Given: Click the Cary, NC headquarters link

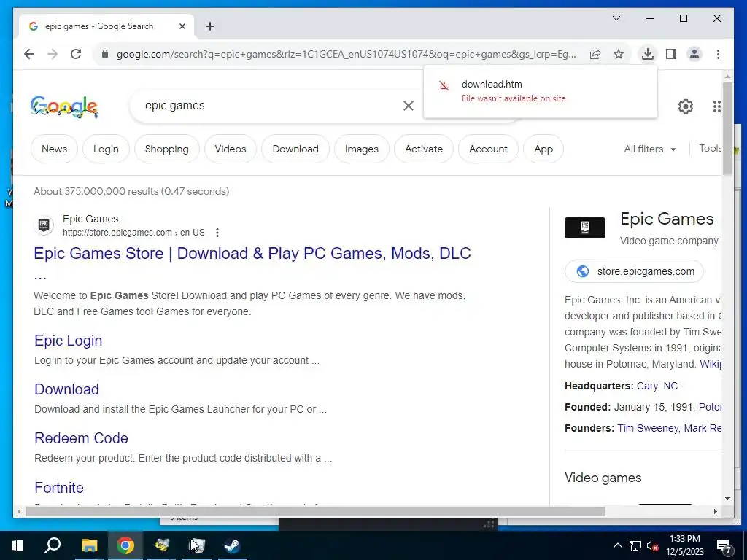Looking at the screenshot, I should tap(657, 386).
